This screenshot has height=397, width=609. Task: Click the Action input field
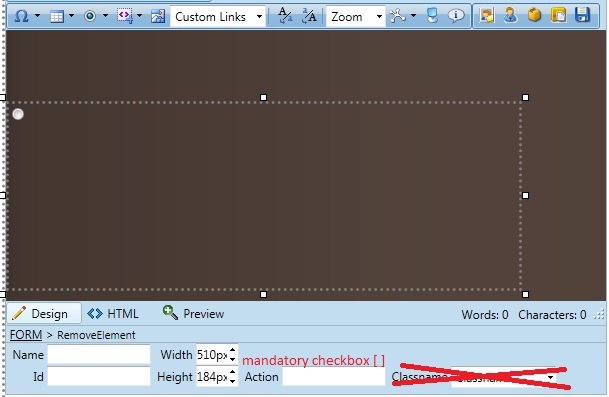(334, 376)
